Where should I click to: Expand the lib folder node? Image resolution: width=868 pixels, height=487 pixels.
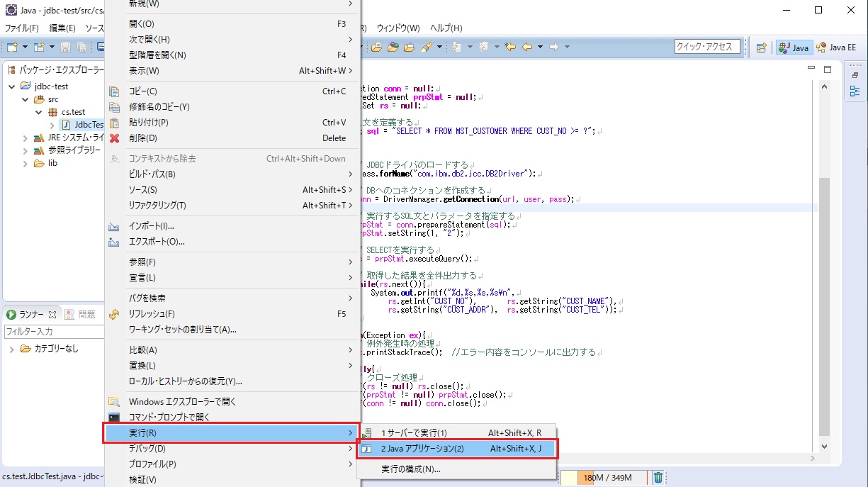coord(26,163)
